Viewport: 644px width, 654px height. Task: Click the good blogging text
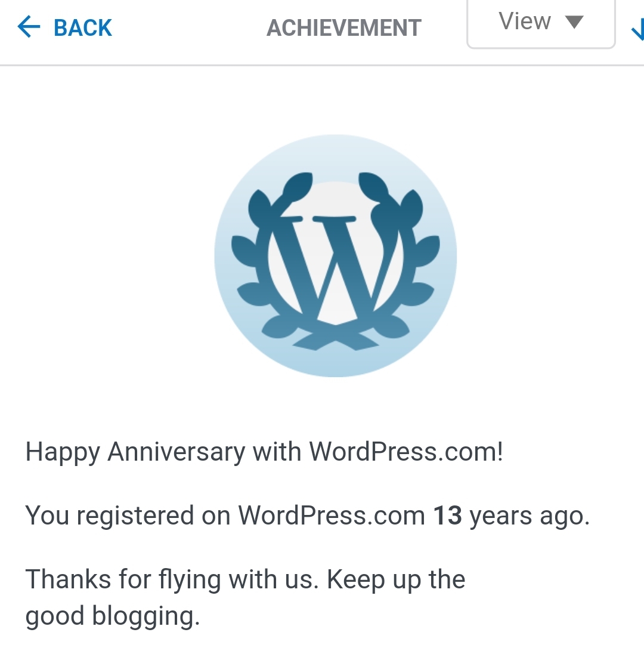click(112, 616)
